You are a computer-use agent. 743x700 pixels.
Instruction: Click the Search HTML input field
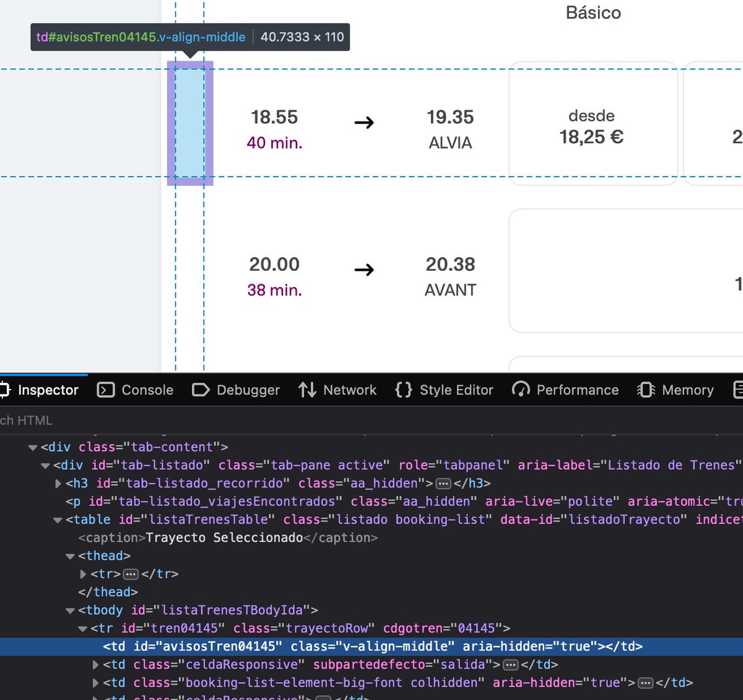pos(186,420)
